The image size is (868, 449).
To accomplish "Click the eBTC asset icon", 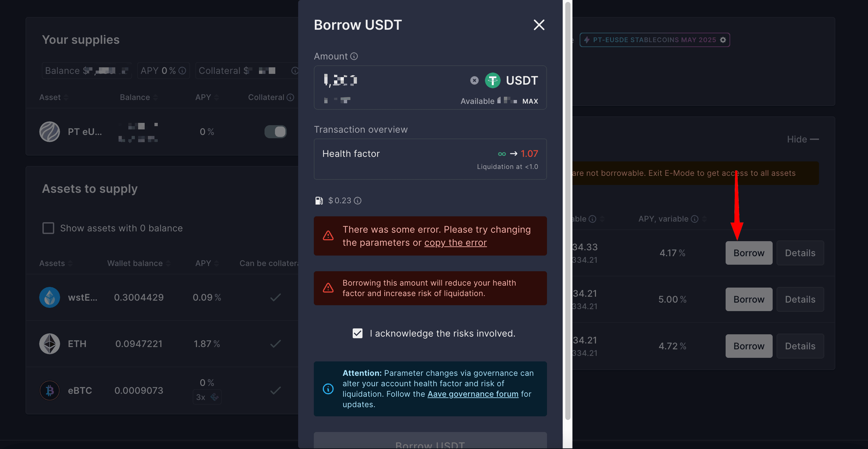I will pos(50,391).
